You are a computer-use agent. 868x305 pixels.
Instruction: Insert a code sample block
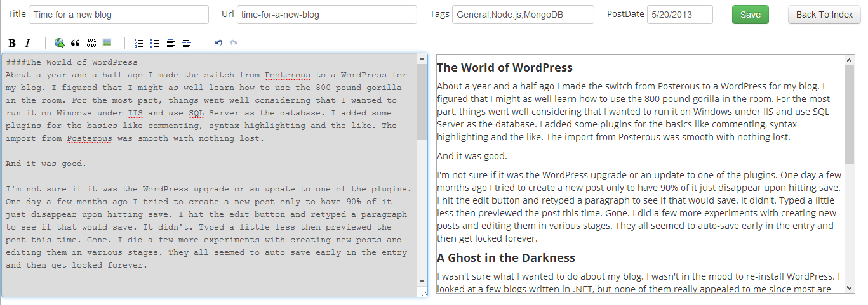point(91,43)
